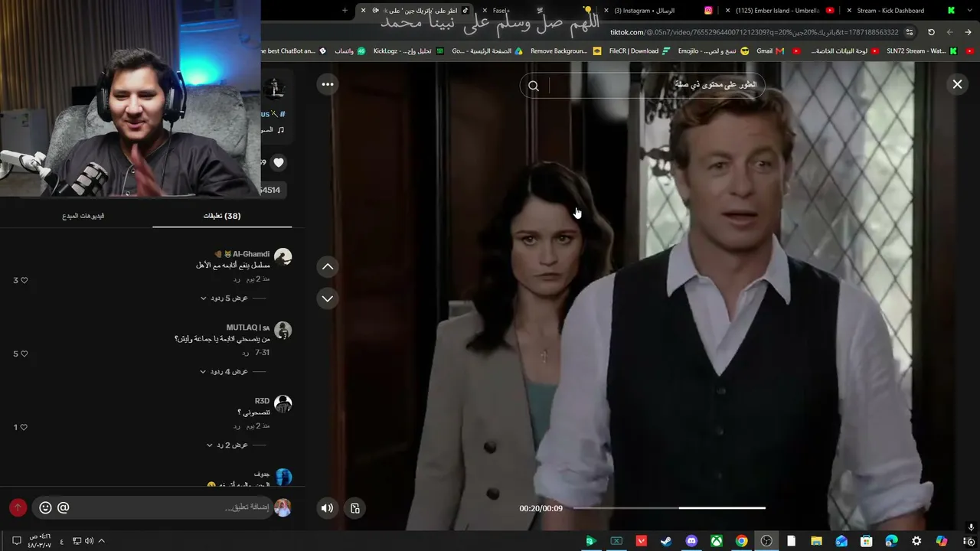Screen dimensions: 980x551
Task: Open the emoji picker in comment box
Action: pos(45,507)
